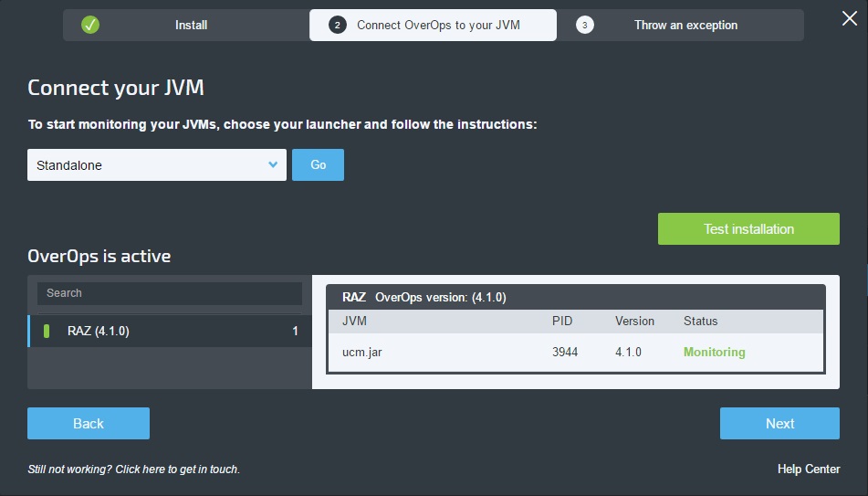
Task: Select Connect OverOps to your JVM tab
Action: click(433, 25)
